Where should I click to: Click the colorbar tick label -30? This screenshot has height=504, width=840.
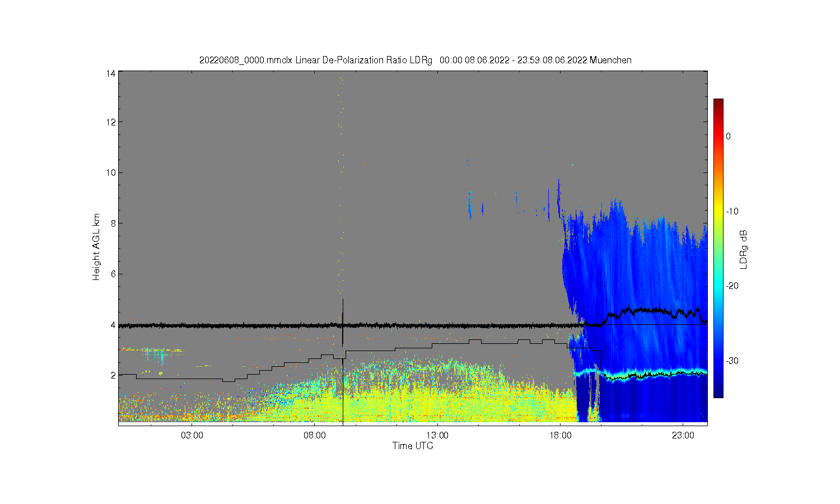(x=734, y=361)
